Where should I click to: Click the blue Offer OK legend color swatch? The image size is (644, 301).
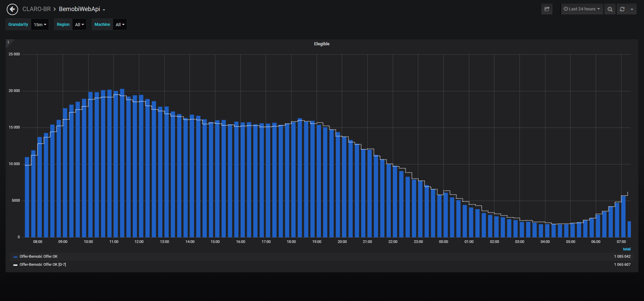point(15,257)
